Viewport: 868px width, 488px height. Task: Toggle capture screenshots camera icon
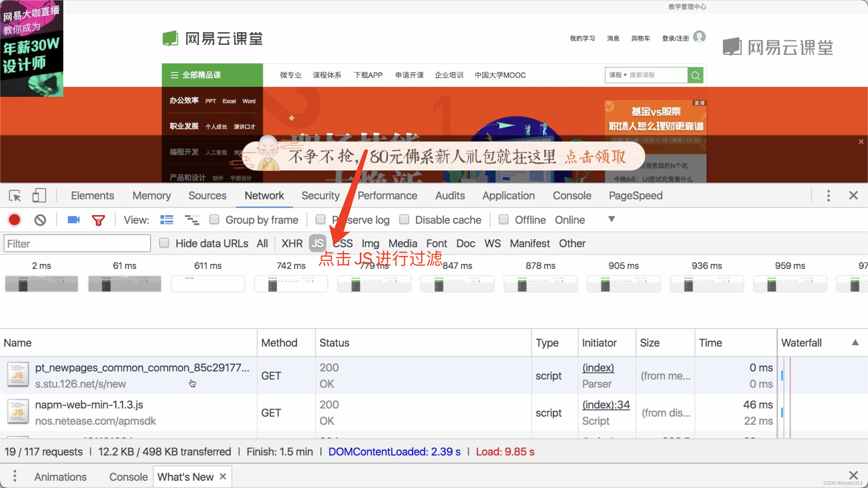click(x=73, y=220)
